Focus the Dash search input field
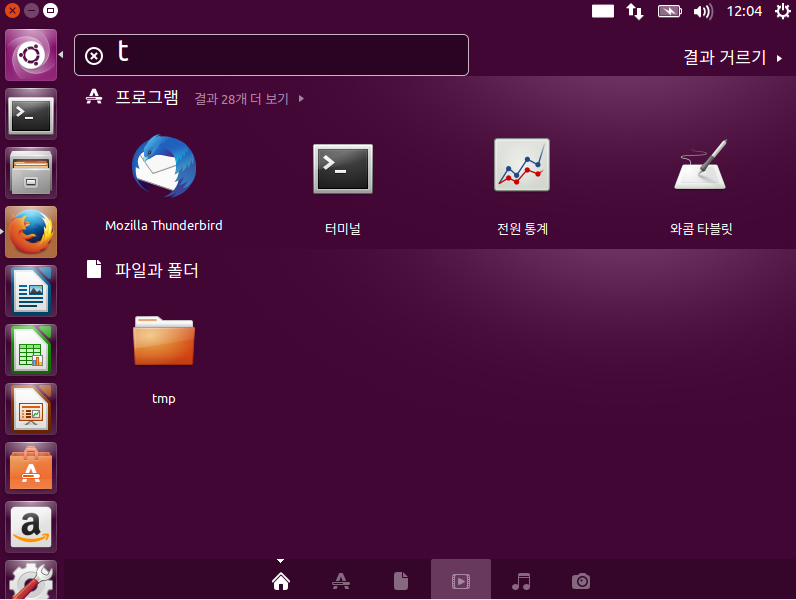This screenshot has height=600, width=796. [x=271, y=55]
